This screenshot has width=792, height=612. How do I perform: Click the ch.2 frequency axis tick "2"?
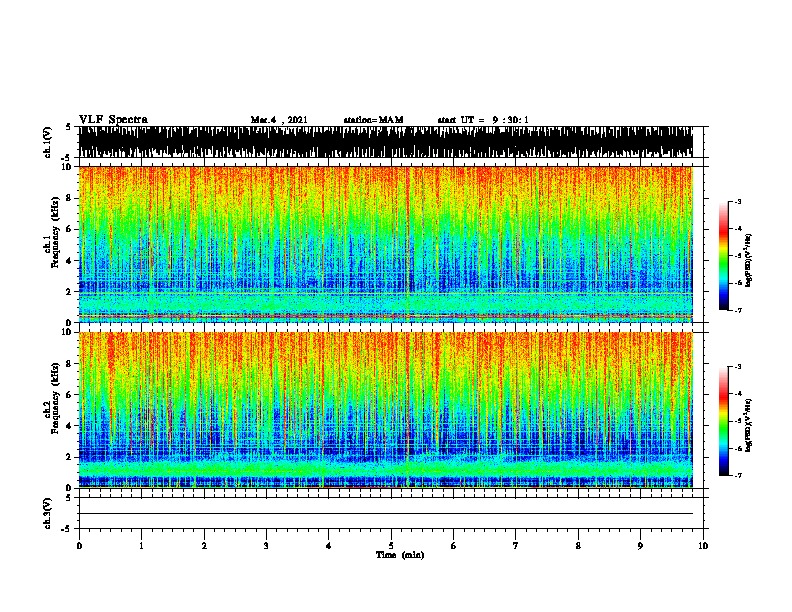[x=69, y=457]
